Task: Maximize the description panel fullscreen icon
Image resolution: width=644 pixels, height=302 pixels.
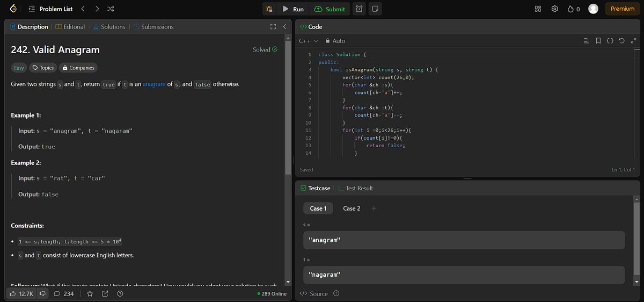Action: 273,27
